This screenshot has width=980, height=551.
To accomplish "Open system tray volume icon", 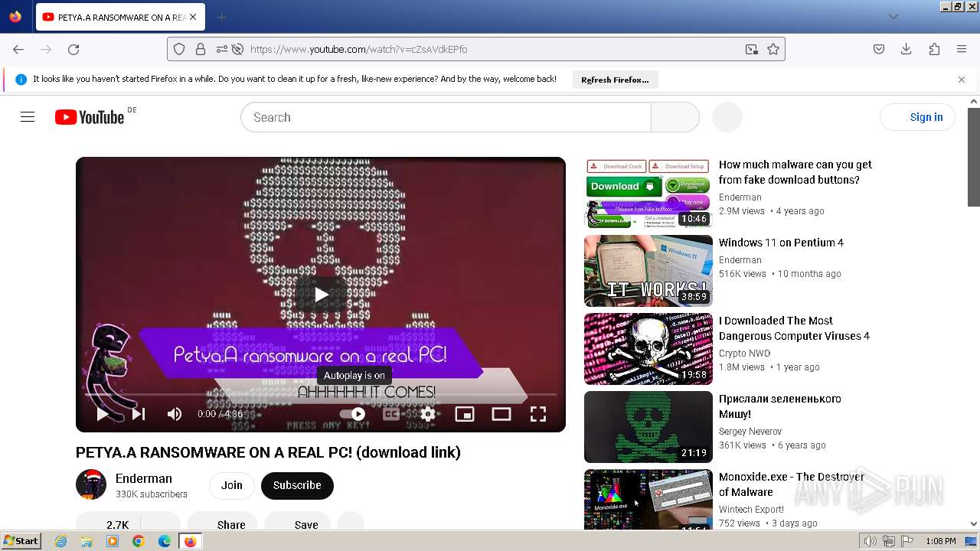I will 871,541.
